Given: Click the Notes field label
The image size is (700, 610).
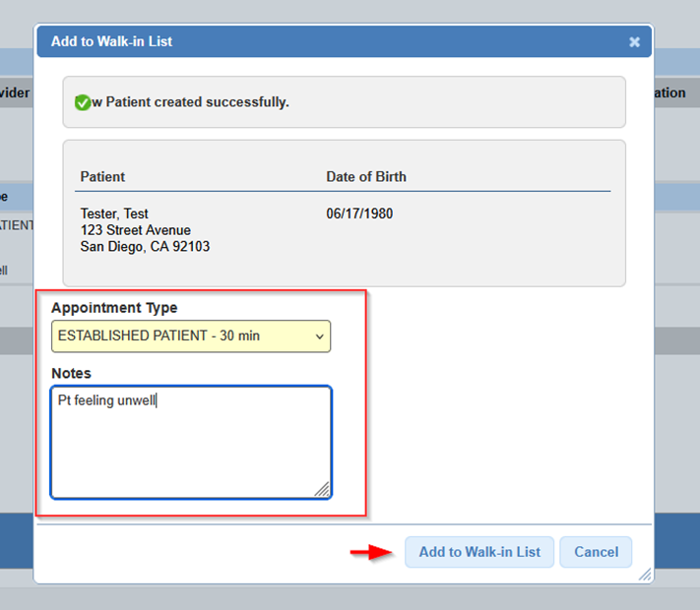Looking at the screenshot, I should [x=71, y=374].
